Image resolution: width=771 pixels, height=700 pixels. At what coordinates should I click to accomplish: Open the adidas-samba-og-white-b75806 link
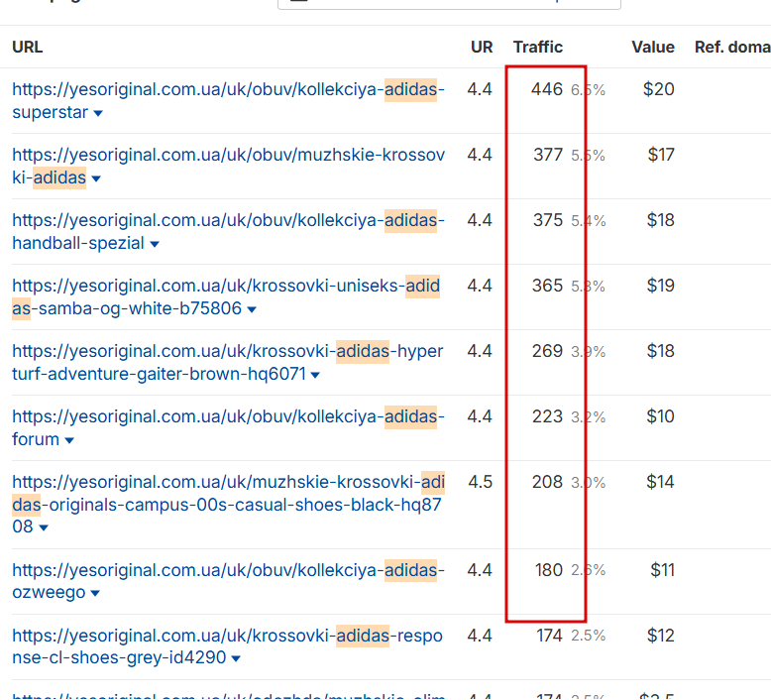click(226, 296)
